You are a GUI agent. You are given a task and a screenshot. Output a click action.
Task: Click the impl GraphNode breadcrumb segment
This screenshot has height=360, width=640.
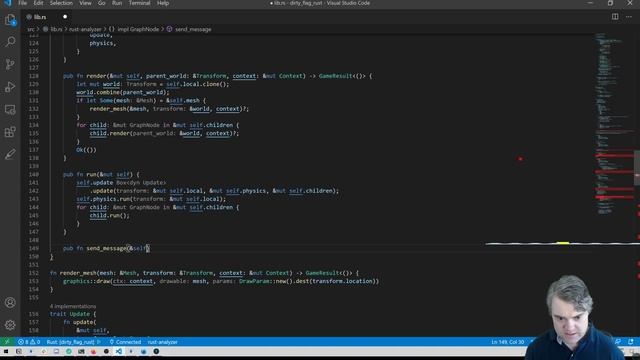click(133, 29)
